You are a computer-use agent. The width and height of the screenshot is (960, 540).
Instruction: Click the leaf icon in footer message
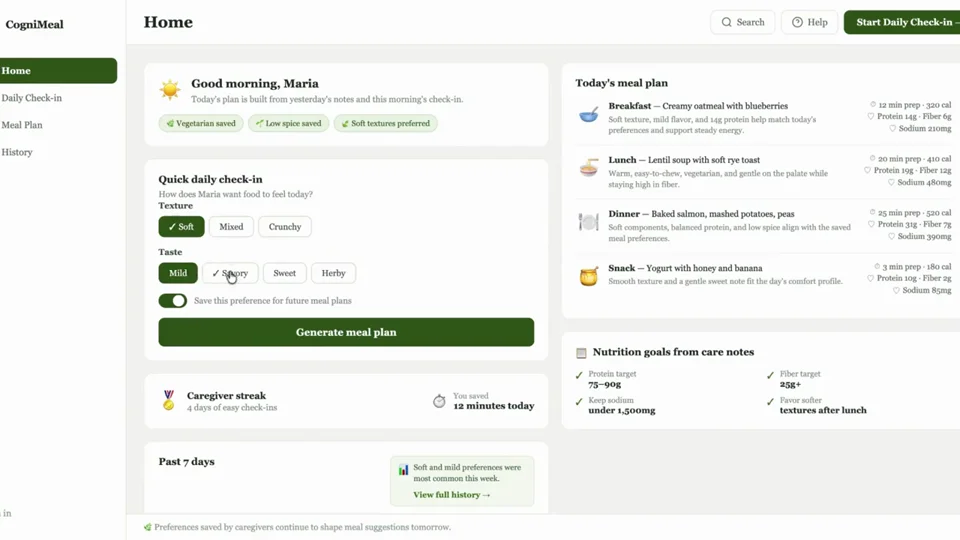coord(147,527)
